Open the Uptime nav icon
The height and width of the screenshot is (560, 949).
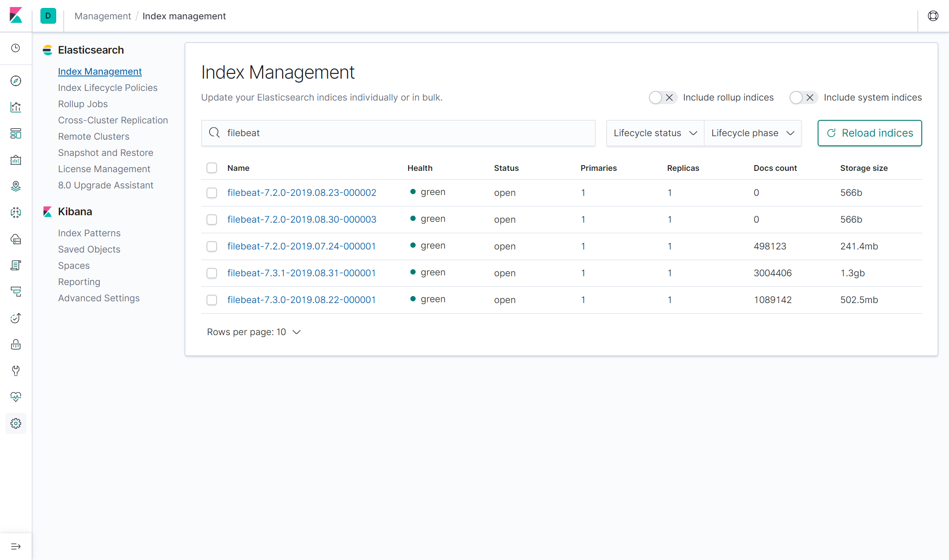pos(16,318)
